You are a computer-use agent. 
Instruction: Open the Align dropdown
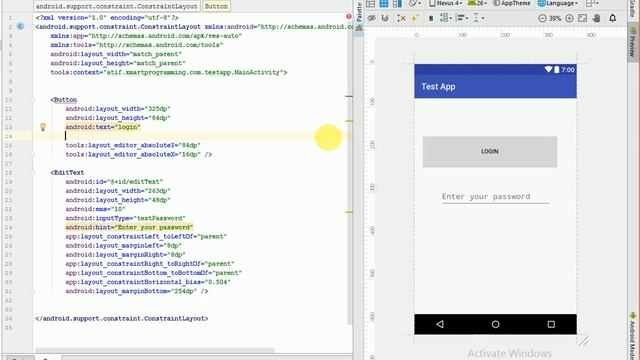point(462,18)
